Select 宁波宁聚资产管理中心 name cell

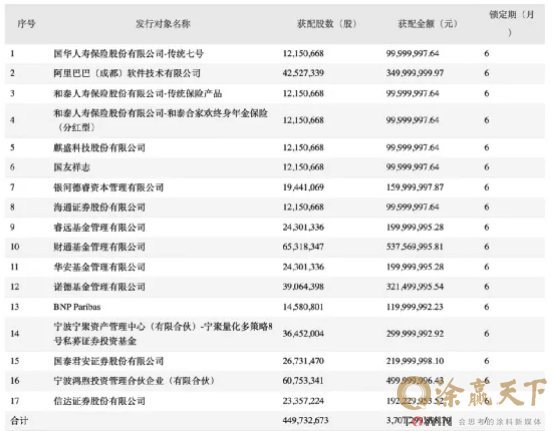coord(163,334)
